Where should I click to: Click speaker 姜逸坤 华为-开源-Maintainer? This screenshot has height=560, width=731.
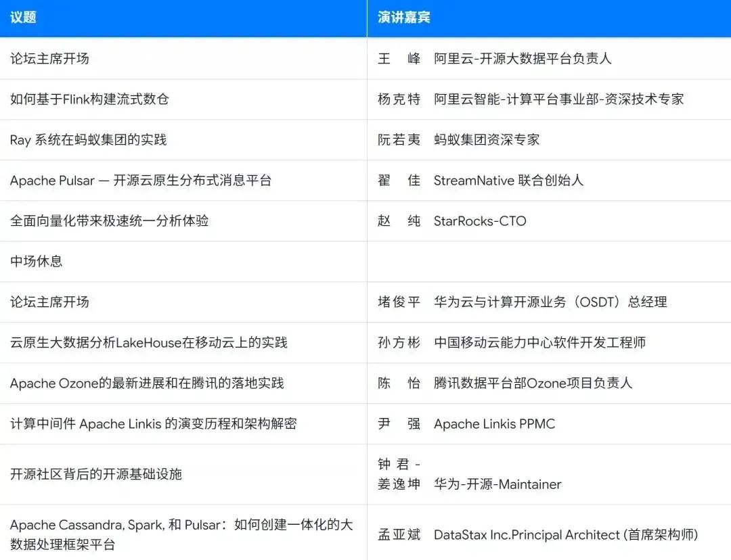point(470,484)
